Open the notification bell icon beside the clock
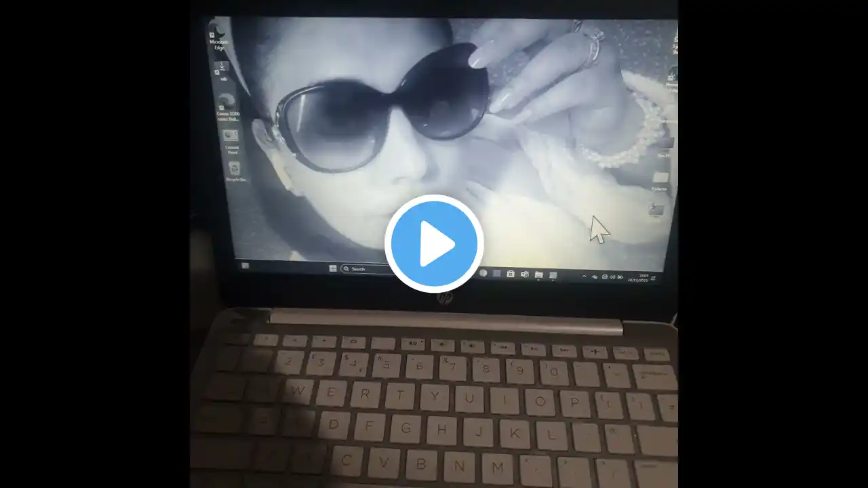 [x=653, y=279]
